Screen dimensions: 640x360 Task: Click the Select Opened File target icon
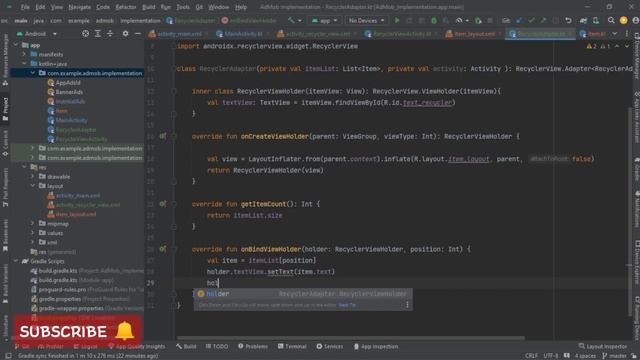(x=85, y=34)
